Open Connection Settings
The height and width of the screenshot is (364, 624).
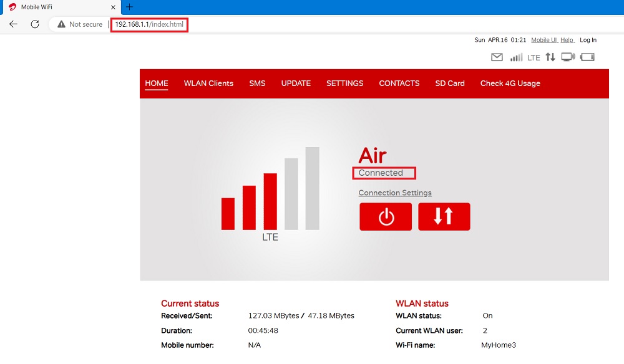coord(395,193)
